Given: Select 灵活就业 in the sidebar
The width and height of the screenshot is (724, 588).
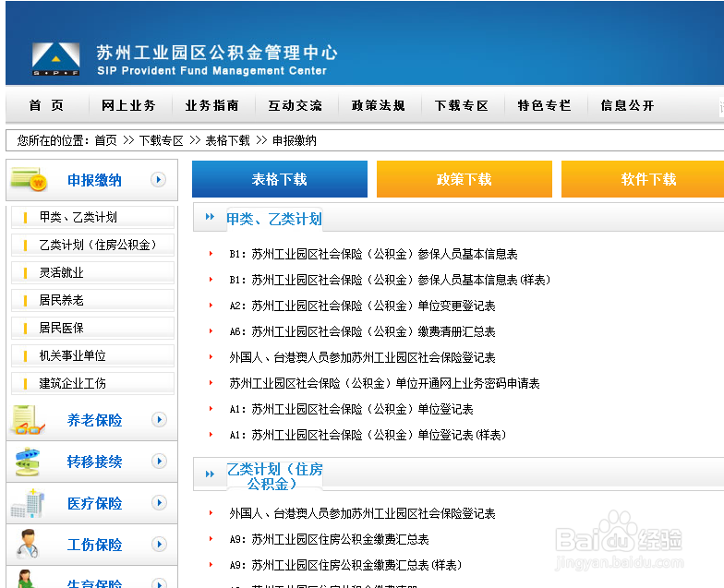Looking at the screenshot, I should click(92, 272).
